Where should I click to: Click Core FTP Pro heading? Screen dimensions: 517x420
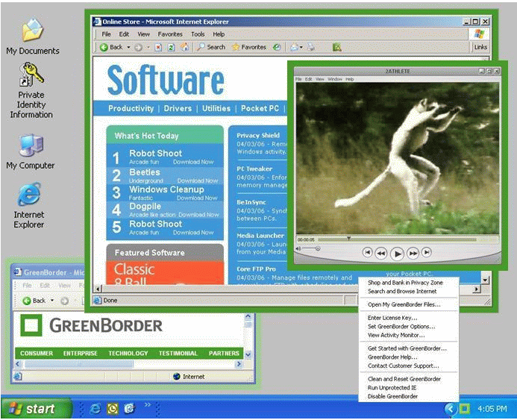click(256, 269)
